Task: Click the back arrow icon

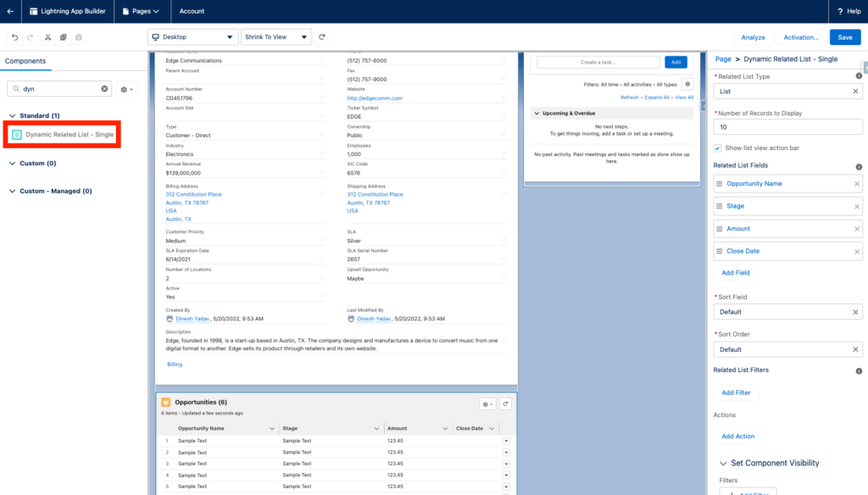Action: (x=10, y=11)
